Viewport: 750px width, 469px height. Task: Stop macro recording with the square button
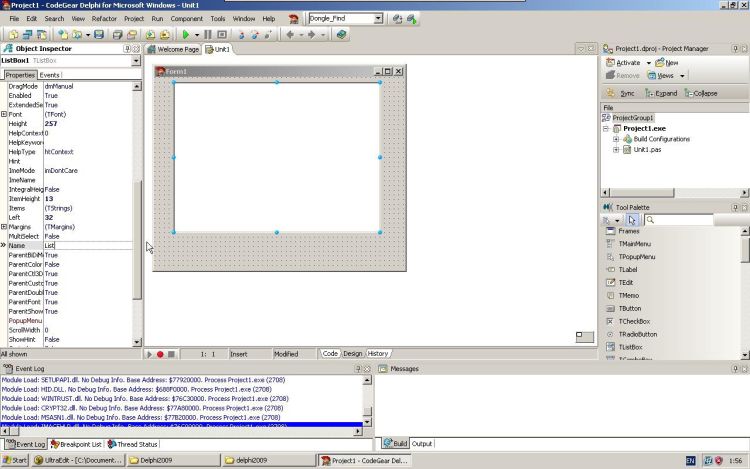[x=171, y=354]
